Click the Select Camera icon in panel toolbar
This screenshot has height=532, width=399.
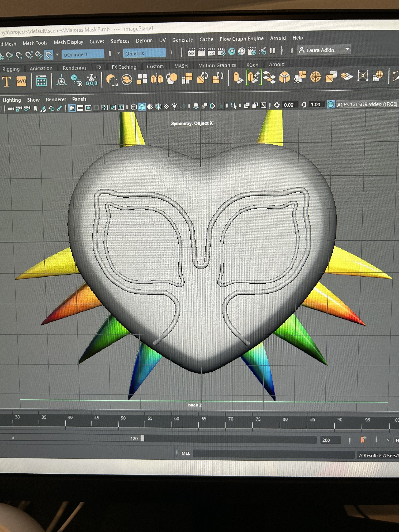pyautogui.click(x=11, y=109)
